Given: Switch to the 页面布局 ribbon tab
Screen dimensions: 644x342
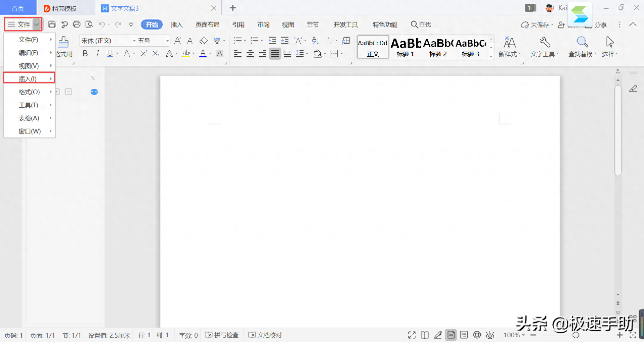Looking at the screenshot, I should (207, 24).
